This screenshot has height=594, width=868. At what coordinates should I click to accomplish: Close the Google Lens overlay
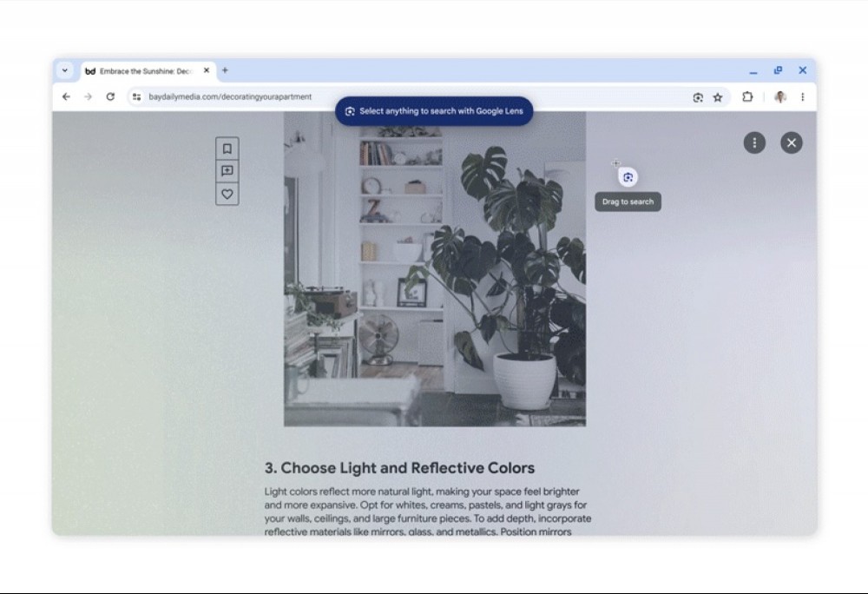click(x=792, y=142)
